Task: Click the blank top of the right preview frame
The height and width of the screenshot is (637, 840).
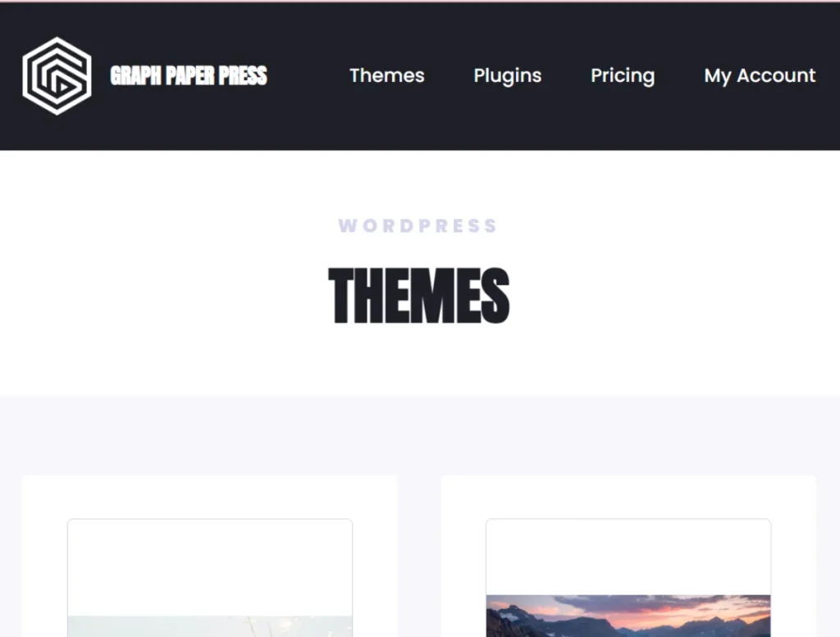Action: (628, 557)
